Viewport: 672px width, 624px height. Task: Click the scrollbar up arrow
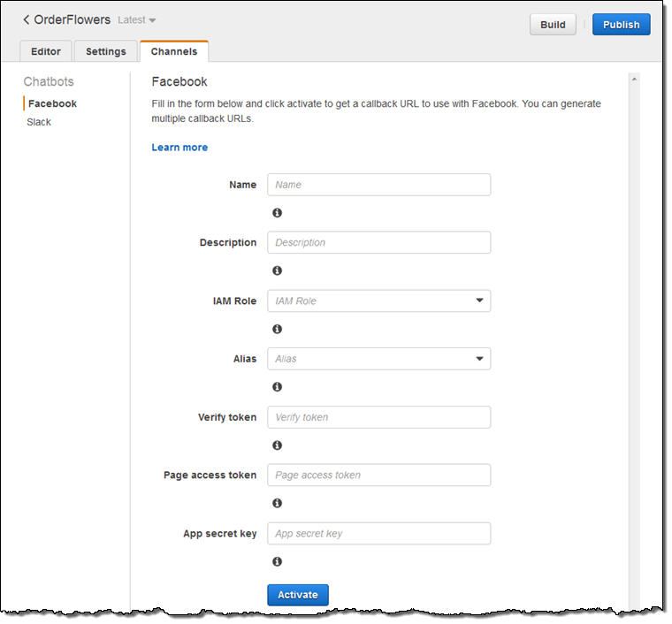[x=634, y=80]
